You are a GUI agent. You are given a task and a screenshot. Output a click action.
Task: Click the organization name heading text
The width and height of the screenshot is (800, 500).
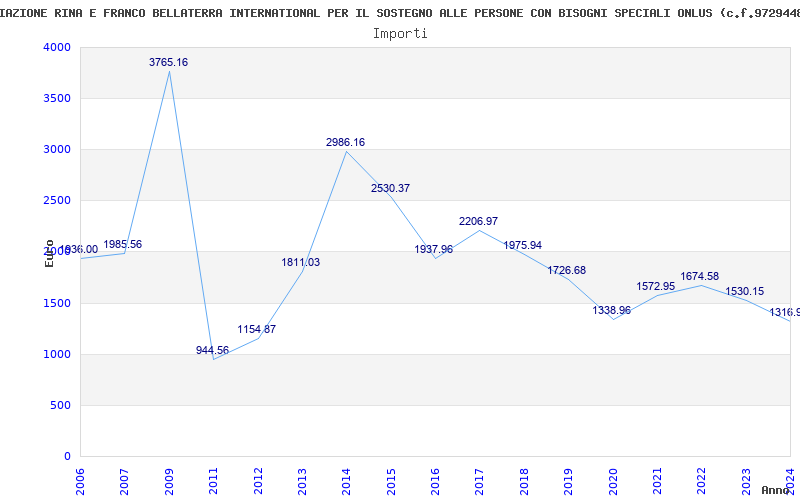tap(400, 13)
